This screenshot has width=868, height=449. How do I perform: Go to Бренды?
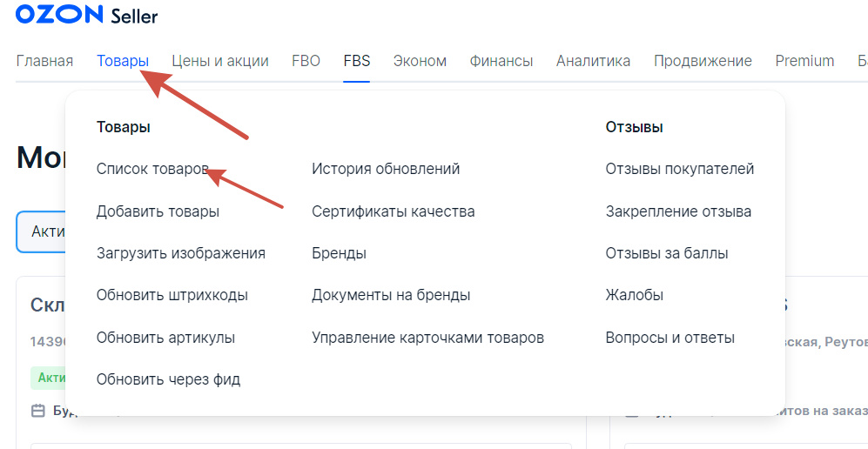pos(339,253)
